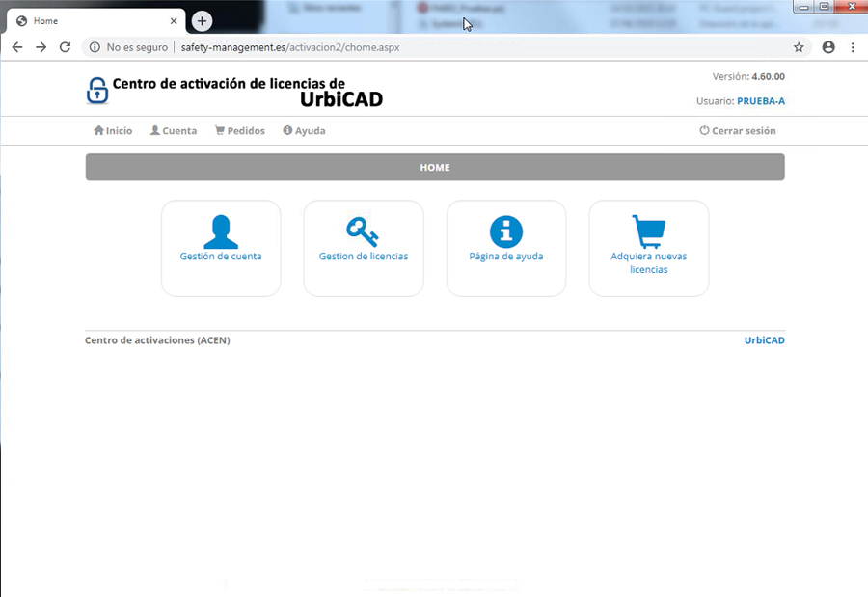
Task: Open the Gestion de licencias link
Action: coord(364,256)
